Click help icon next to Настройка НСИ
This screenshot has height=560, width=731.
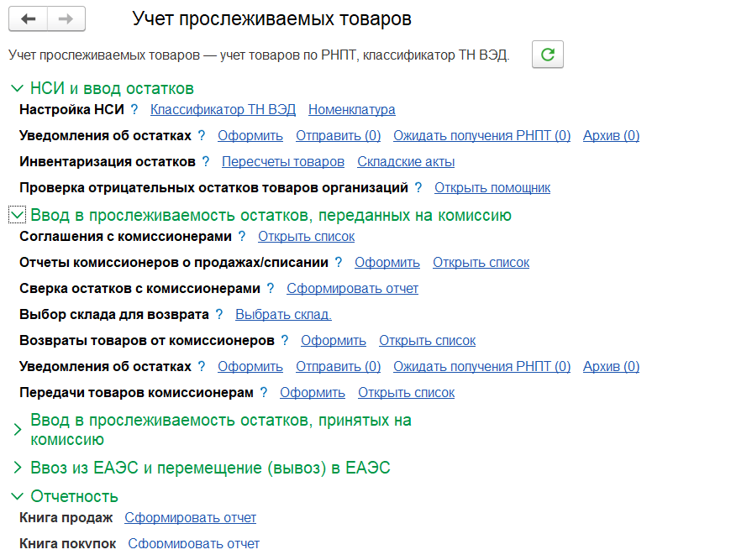pyautogui.click(x=134, y=109)
